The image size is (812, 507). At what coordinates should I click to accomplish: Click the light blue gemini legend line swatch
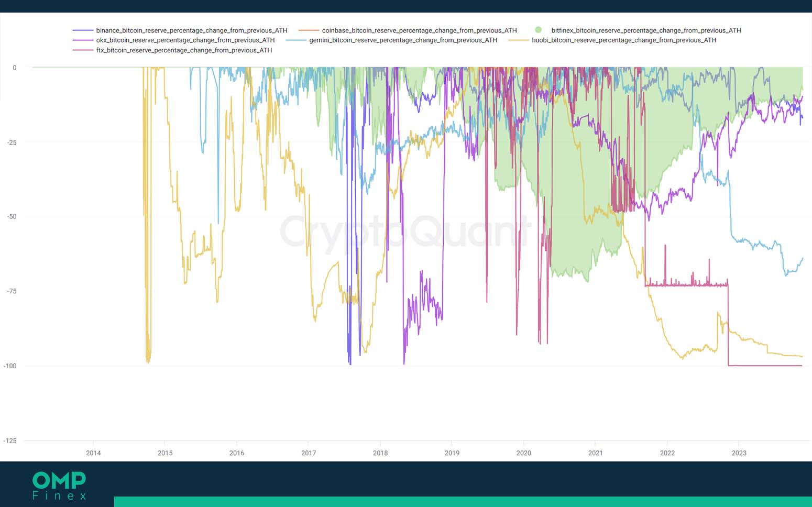(x=297, y=40)
